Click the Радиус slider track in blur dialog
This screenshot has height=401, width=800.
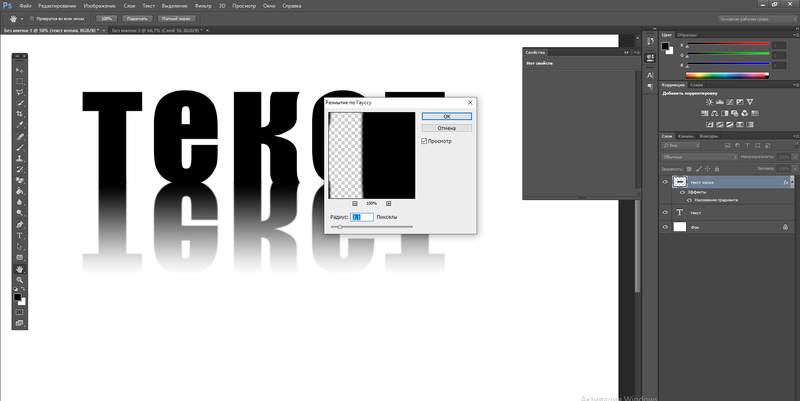click(x=372, y=227)
